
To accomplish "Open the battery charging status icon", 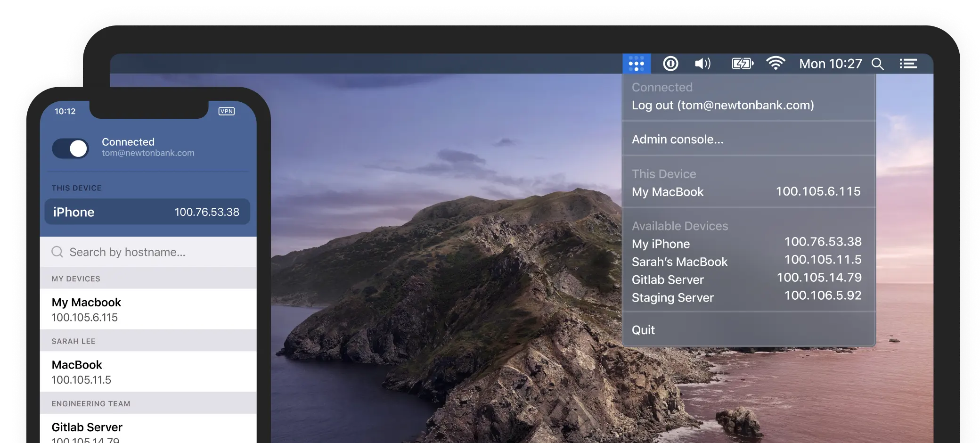I will (x=742, y=64).
